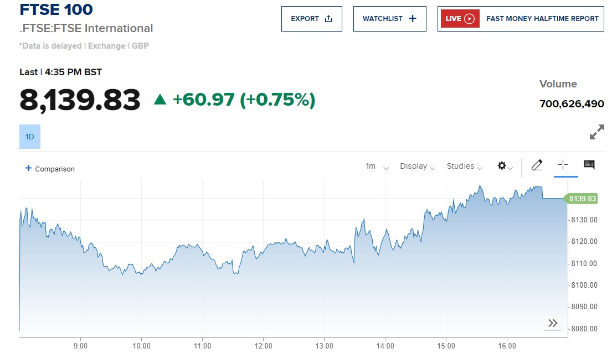This screenshot has width=612, height=364.
Task: Toggle the crosshair cursor tool
Action: (x=563, y=165)
